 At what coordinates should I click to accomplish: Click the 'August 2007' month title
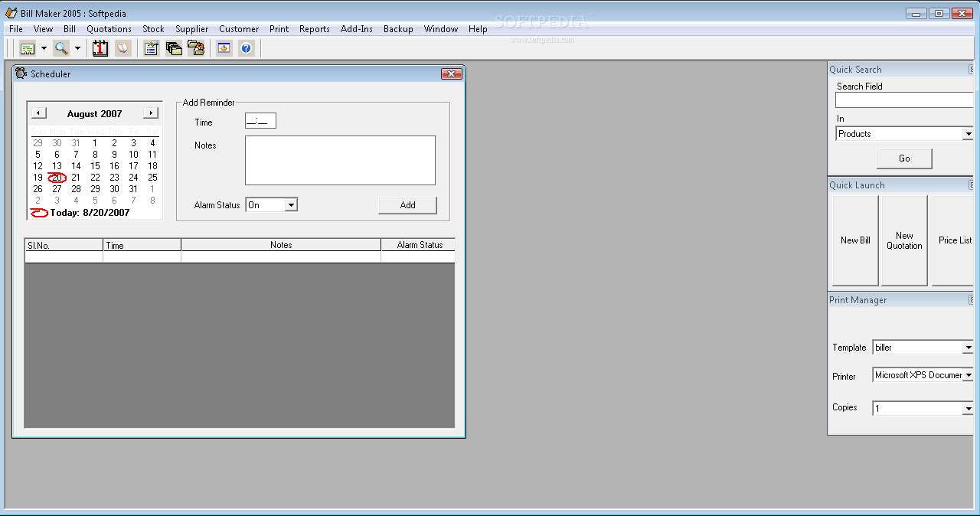click(x=94, y=113)
